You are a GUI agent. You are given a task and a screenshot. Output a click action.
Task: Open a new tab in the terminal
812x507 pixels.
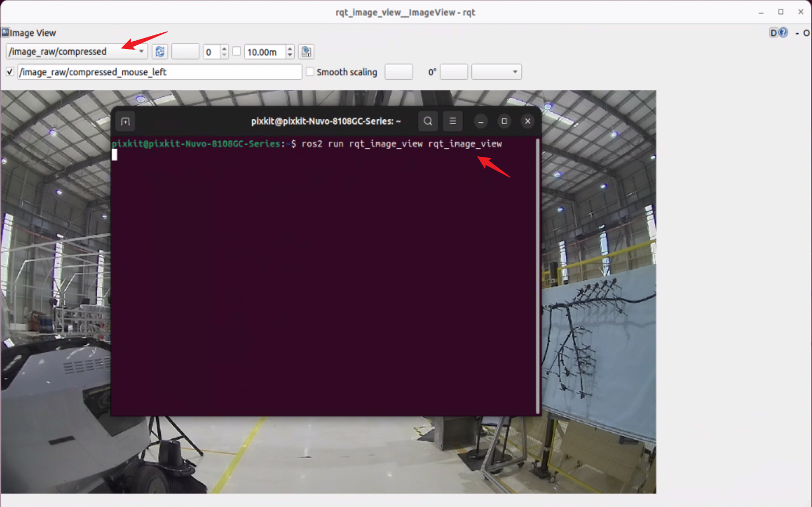point(126,121)
